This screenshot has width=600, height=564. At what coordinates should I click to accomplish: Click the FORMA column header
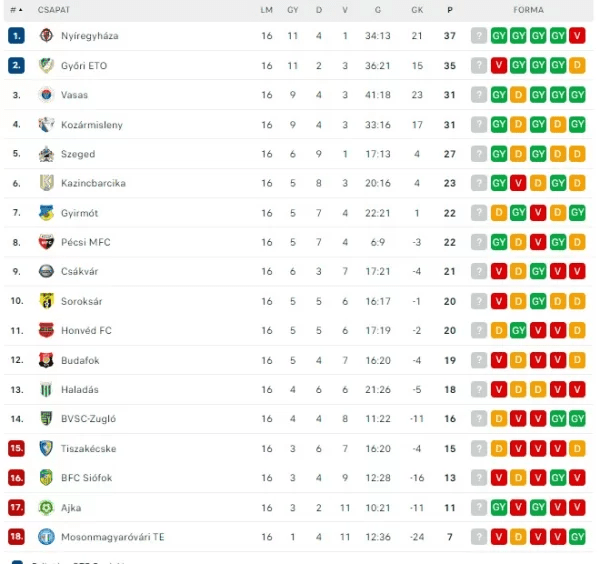528,10
